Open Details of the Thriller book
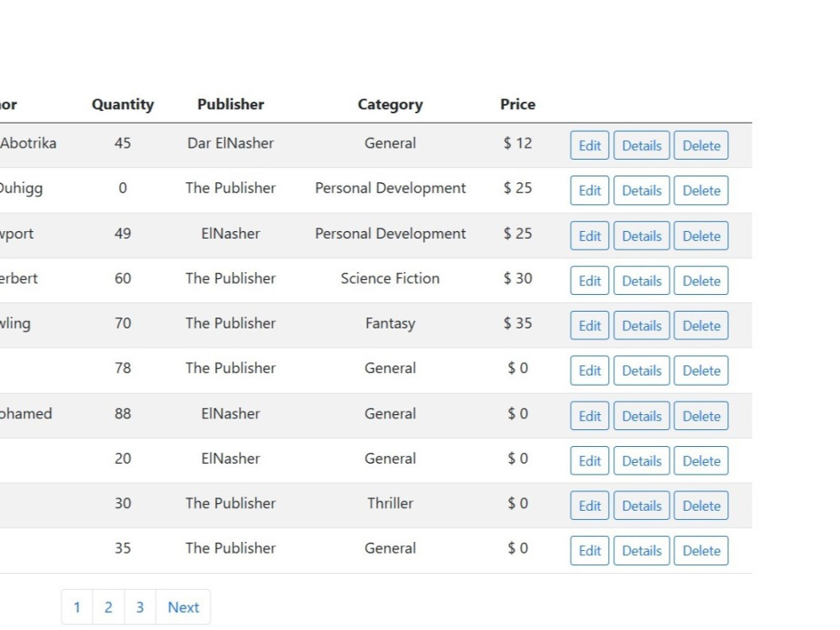 tap(641, 506)
